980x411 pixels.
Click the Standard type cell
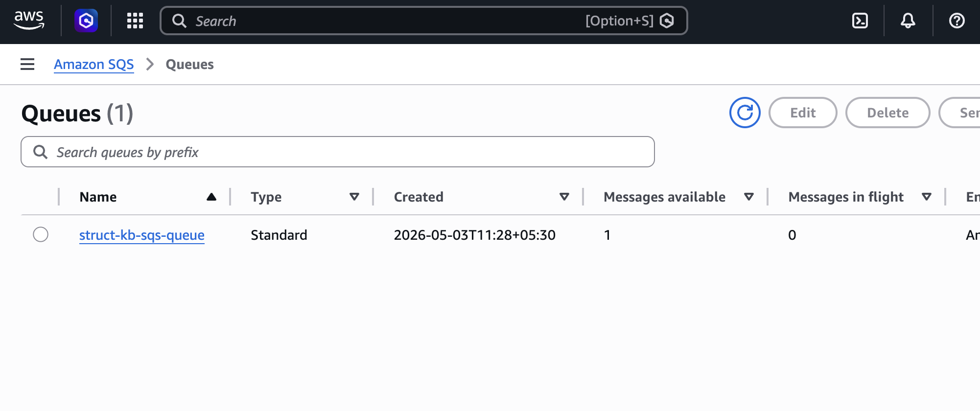click(279, 235)
